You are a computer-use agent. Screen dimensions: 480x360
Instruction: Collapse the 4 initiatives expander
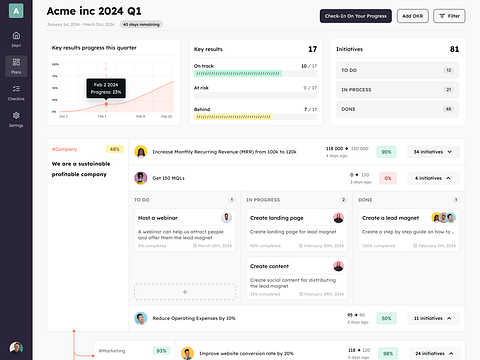click(433, 178)
